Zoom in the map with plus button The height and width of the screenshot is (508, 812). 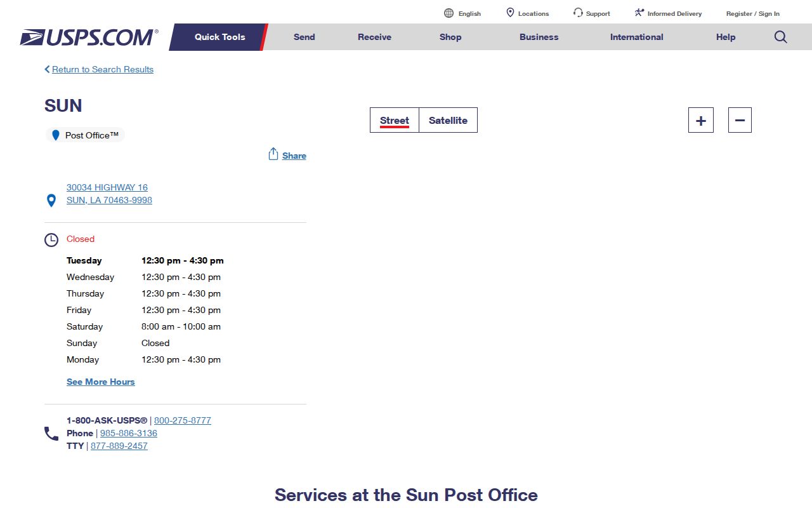click(701, 120)
